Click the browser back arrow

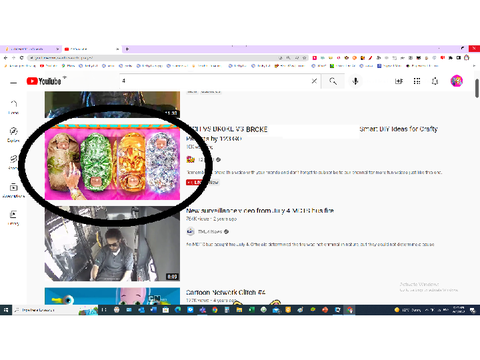coord(6,58)
